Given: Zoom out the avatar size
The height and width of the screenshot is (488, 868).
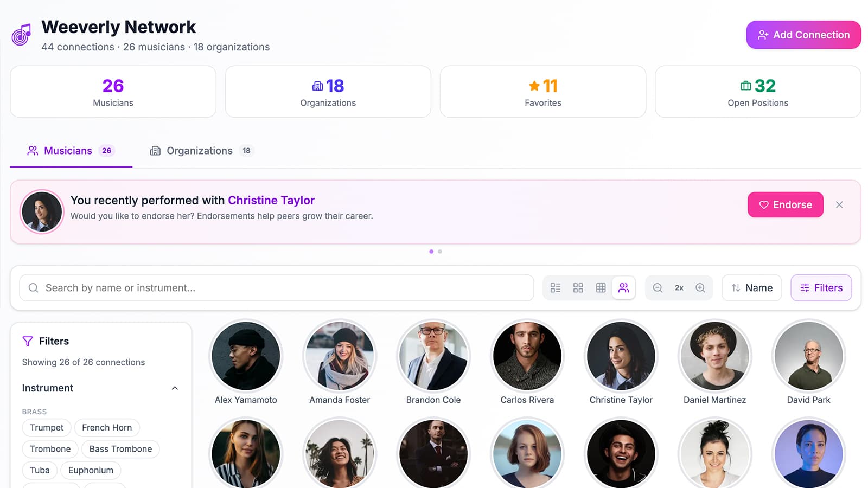Looking at the screenshot, I should click(658, 288).
